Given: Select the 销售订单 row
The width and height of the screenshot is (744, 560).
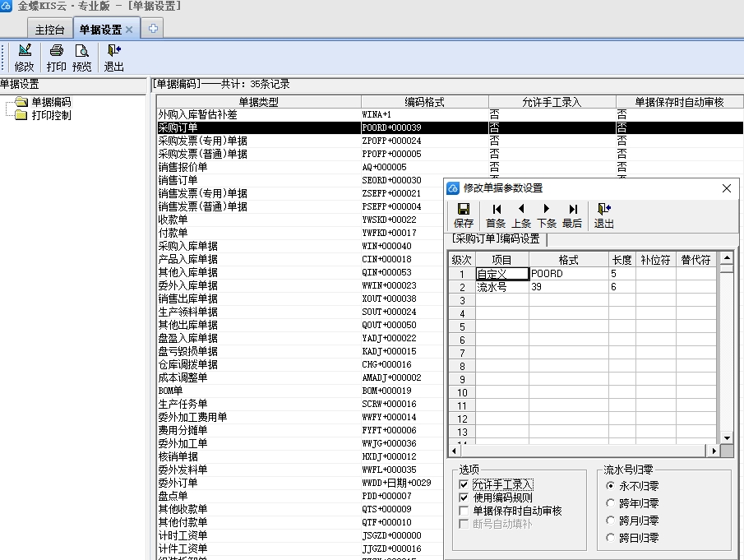Looking at the screenshot, I should click(300, 180).
